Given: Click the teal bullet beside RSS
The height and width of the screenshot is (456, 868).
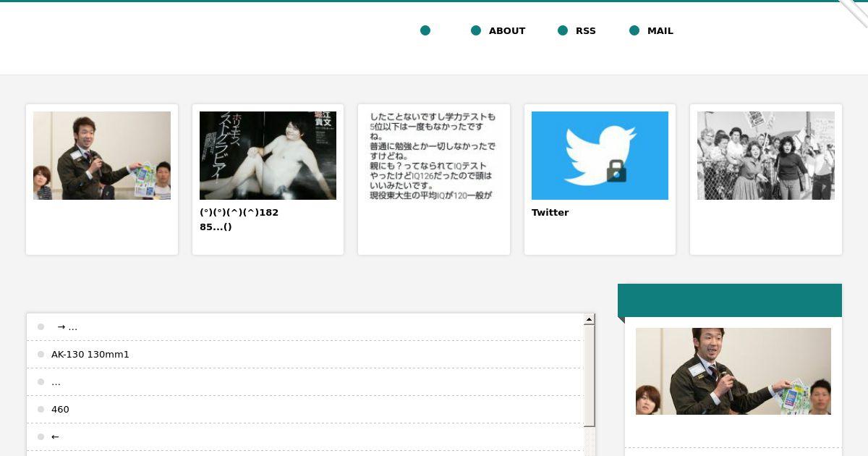Looking at the screenshot, I should pyautogui.click(x=563, y=30).
